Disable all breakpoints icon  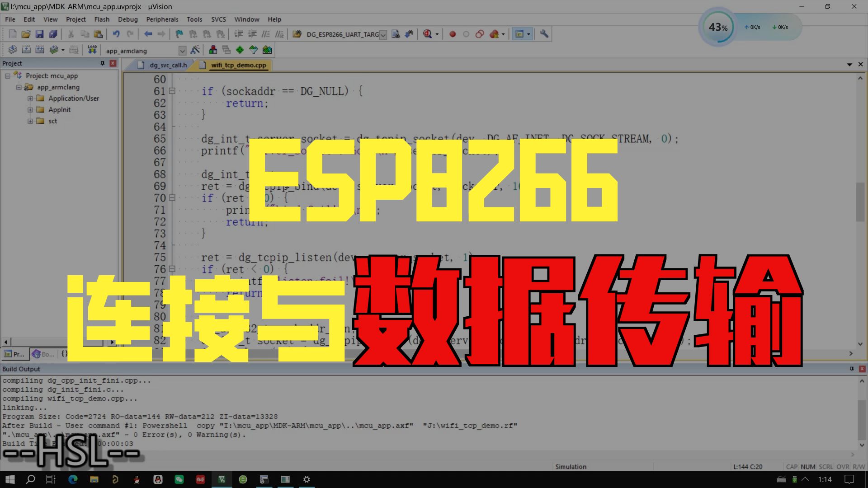click(x=480, y=34)
